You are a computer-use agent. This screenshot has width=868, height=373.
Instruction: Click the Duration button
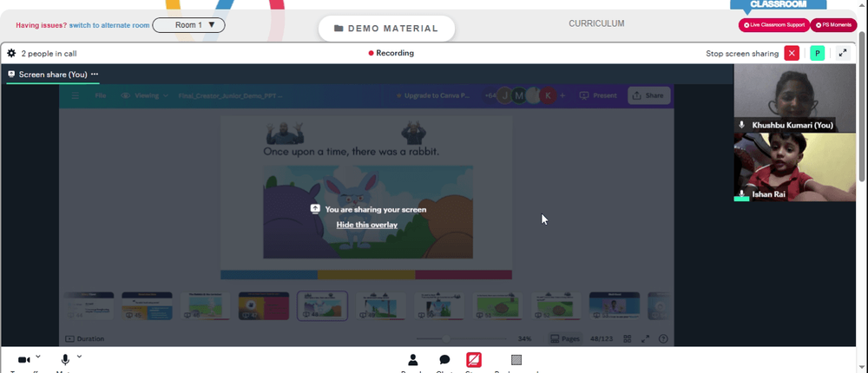click(x=85, y=338)
